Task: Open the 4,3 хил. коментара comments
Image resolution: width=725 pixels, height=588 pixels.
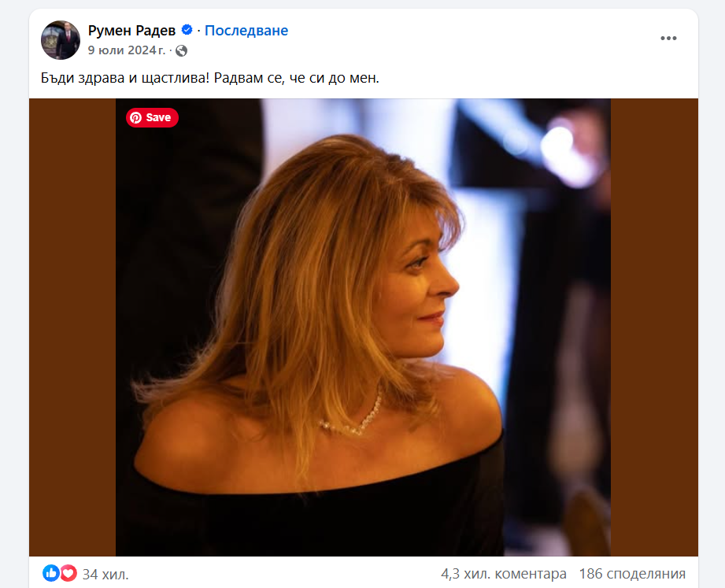Action: [504, 574]
